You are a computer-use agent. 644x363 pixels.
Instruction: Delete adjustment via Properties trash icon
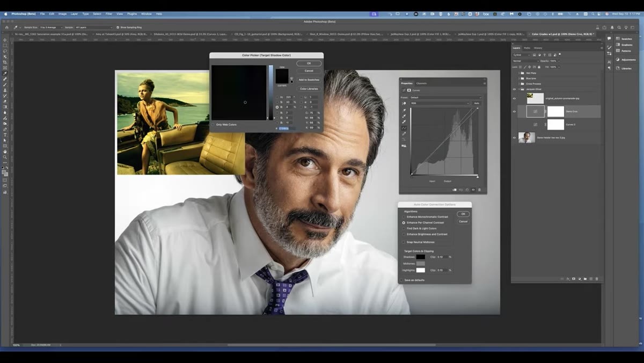point(479,190)
